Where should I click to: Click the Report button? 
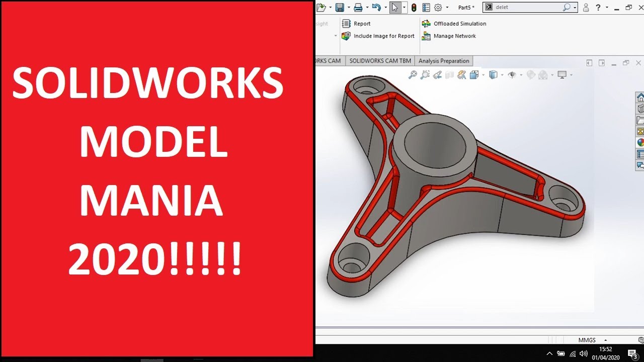click(356, 24)
